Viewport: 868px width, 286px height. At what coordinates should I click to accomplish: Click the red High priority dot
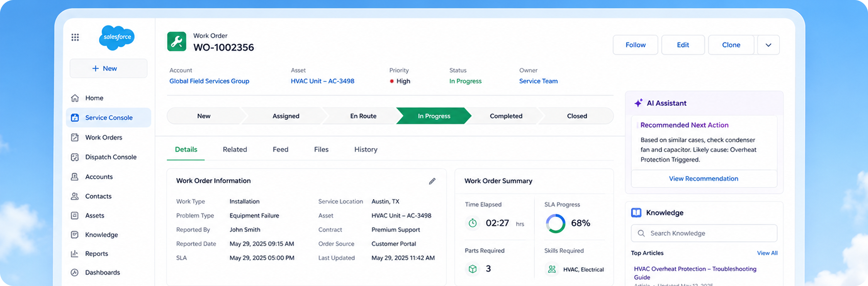392,81
